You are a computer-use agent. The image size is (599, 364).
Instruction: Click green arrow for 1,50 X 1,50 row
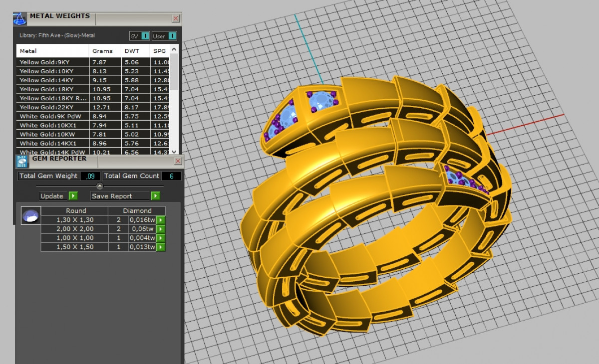click(161, 247)
